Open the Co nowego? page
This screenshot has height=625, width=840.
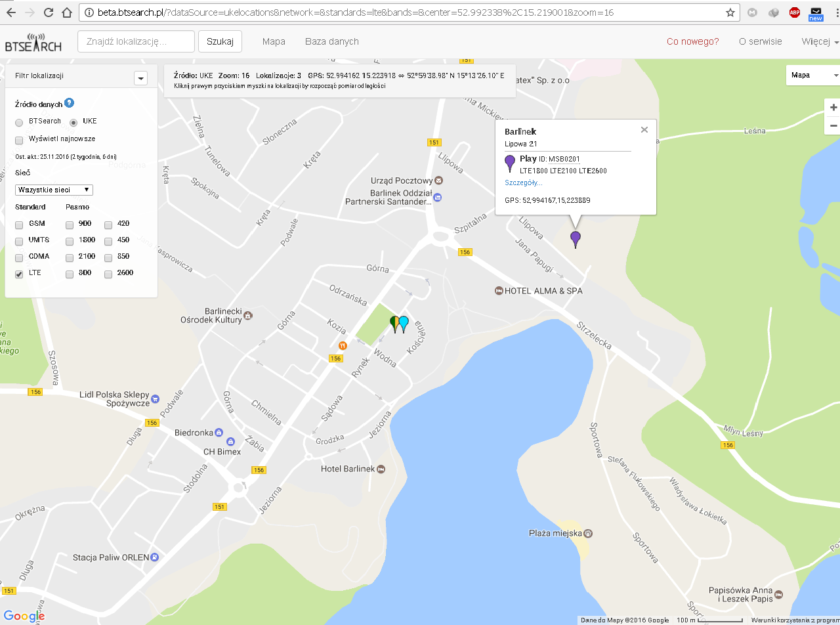point(693,41)
